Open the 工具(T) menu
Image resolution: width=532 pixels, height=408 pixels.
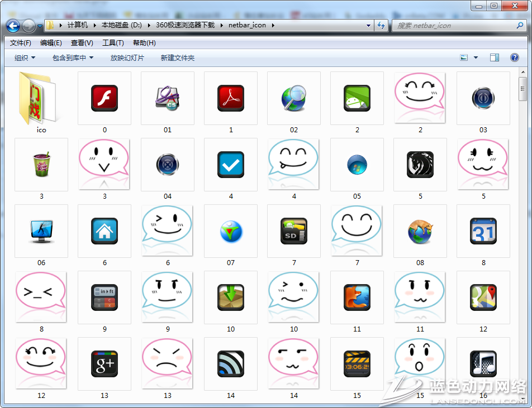click(113, 43)
